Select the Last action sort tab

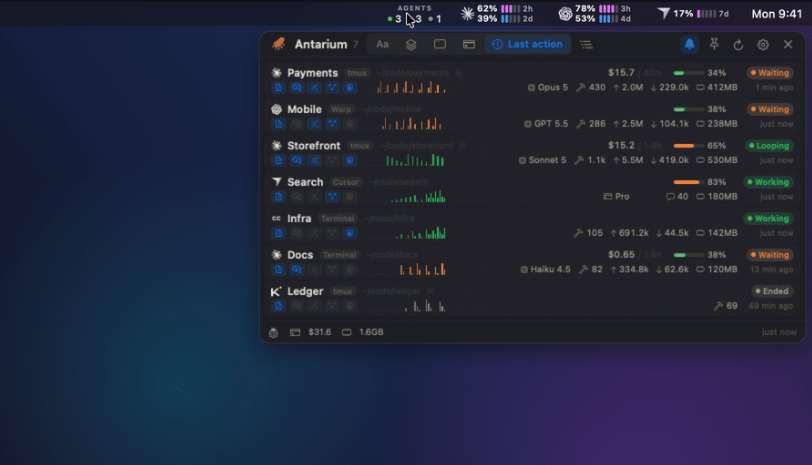(527, 45)
